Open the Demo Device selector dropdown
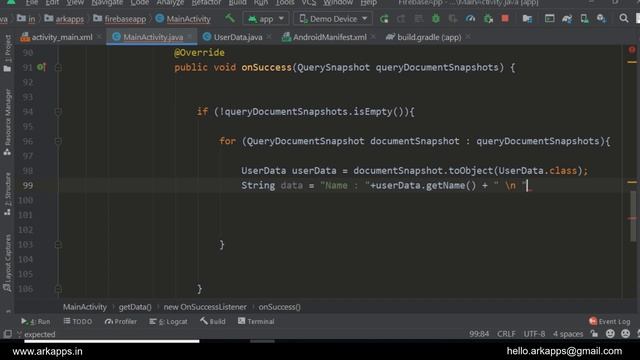This screenshot has height=360, width=640. 333,19
